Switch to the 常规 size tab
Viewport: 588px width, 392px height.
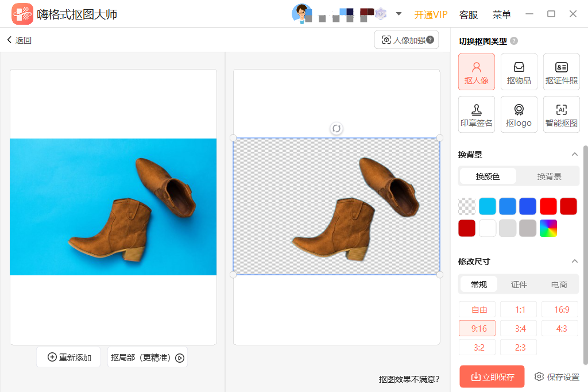pyautogui.click(x=479, y=285)
